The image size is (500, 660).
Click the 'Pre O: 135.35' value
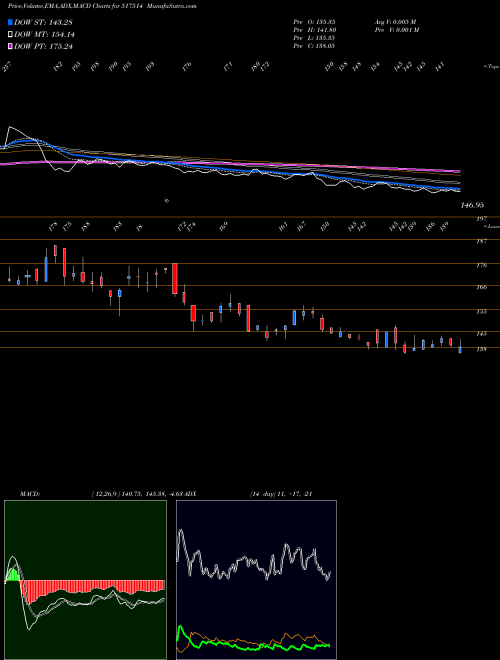pos(314,21)
